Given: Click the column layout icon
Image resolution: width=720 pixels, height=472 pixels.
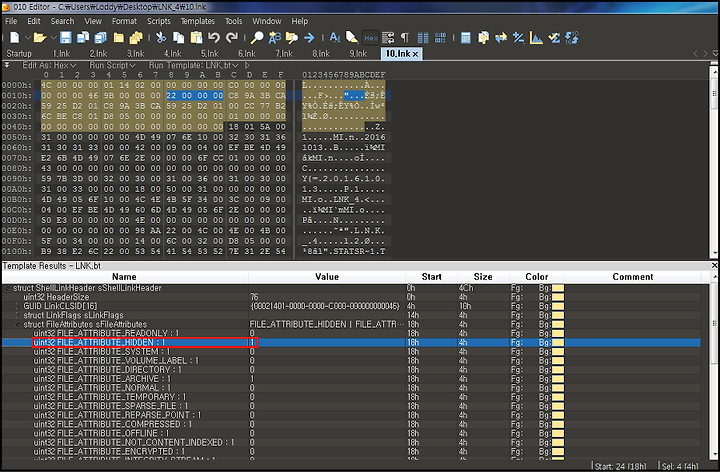Looking at the screenshot, I should point(423,38).
